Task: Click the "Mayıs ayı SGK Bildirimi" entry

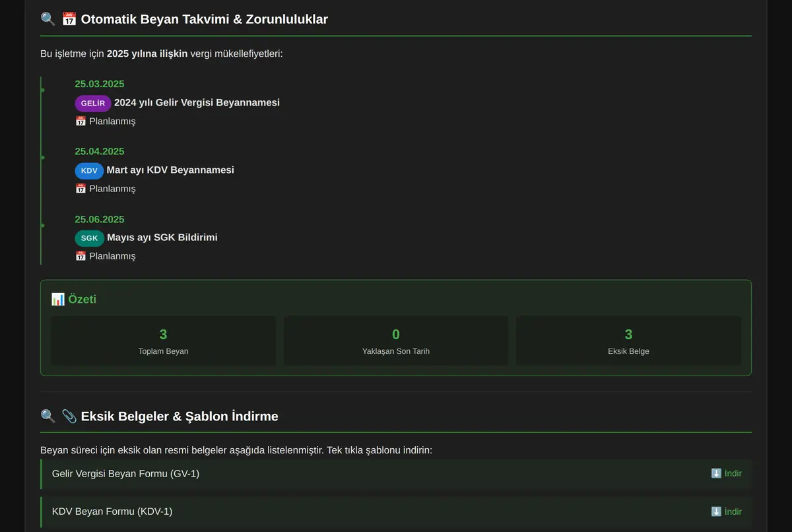Action: coord(162,238)
